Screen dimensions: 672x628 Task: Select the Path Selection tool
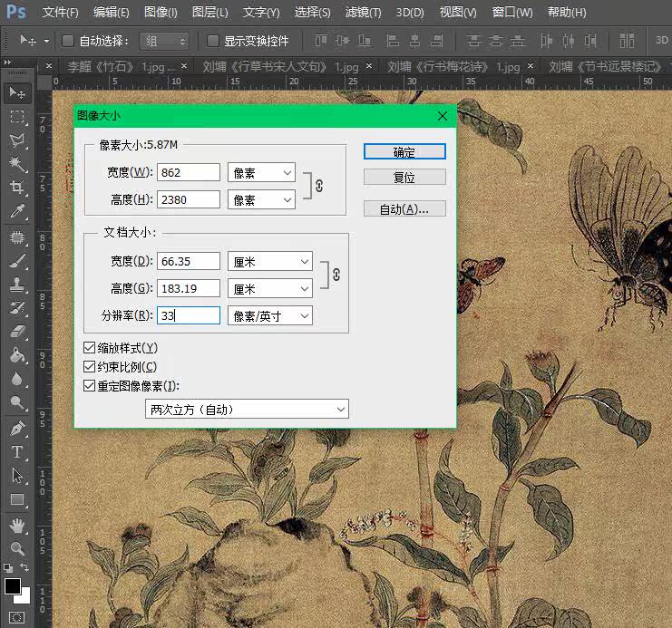pyautogui.click(x=17, y=476)
